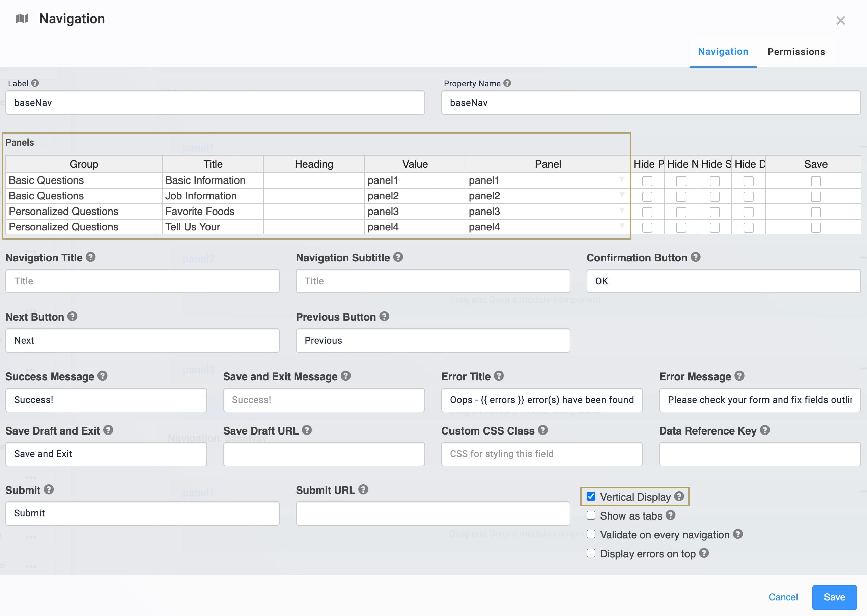867x616 pixels.
Task: Click the Data Reference Key input field
Action: click(x=760, y=454)
